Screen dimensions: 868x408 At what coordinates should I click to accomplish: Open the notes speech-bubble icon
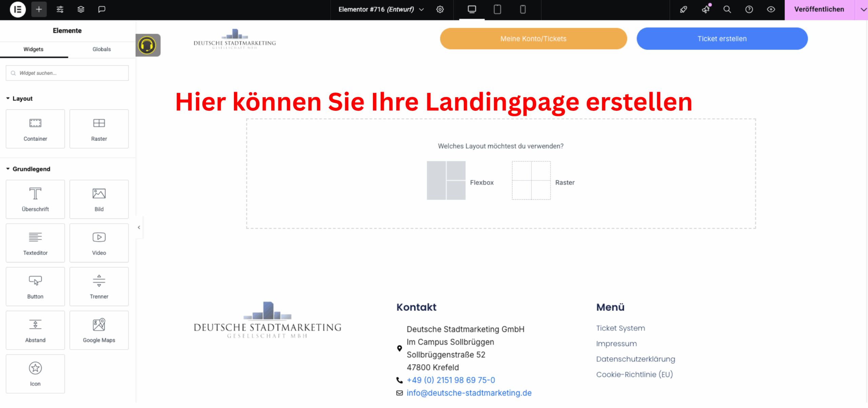101,9
